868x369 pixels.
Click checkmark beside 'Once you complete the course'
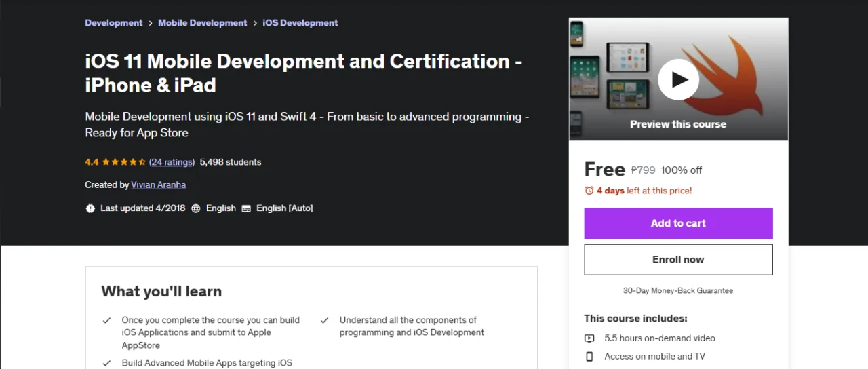(x=106, y=320)
